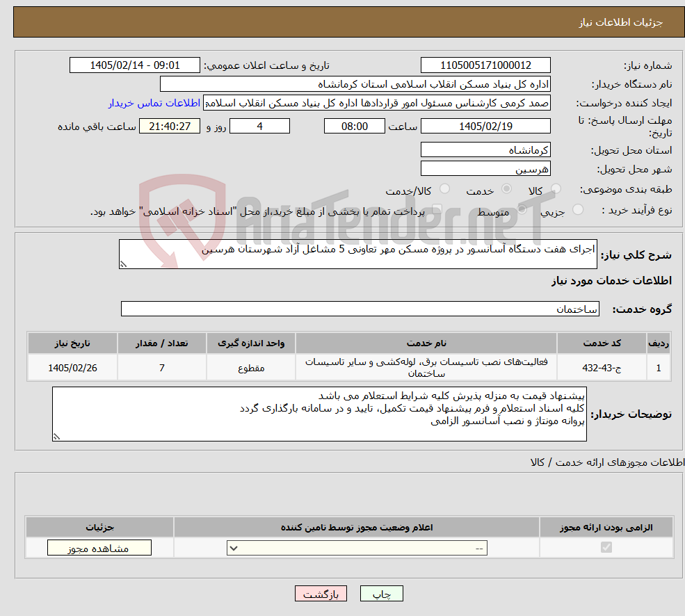Click the service group field ساختمان
The height and width of the screenshot is (616, 685).
(360, 309)
